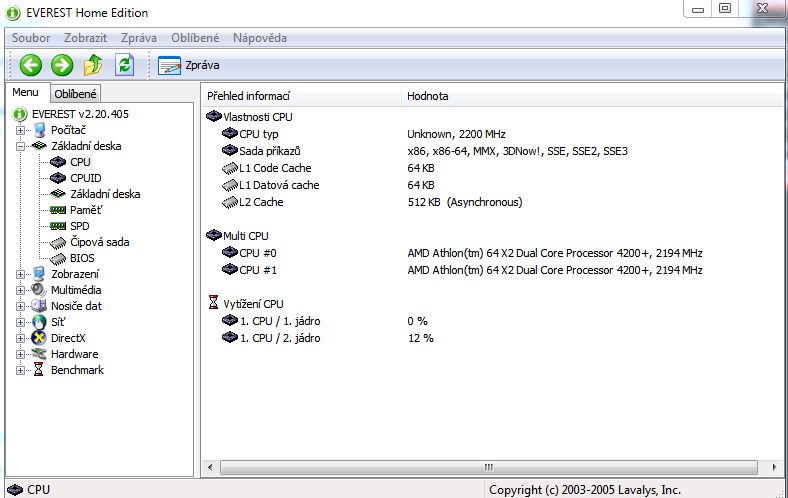Select the Vlastnosti CPU section header

(x=249, y=117)
